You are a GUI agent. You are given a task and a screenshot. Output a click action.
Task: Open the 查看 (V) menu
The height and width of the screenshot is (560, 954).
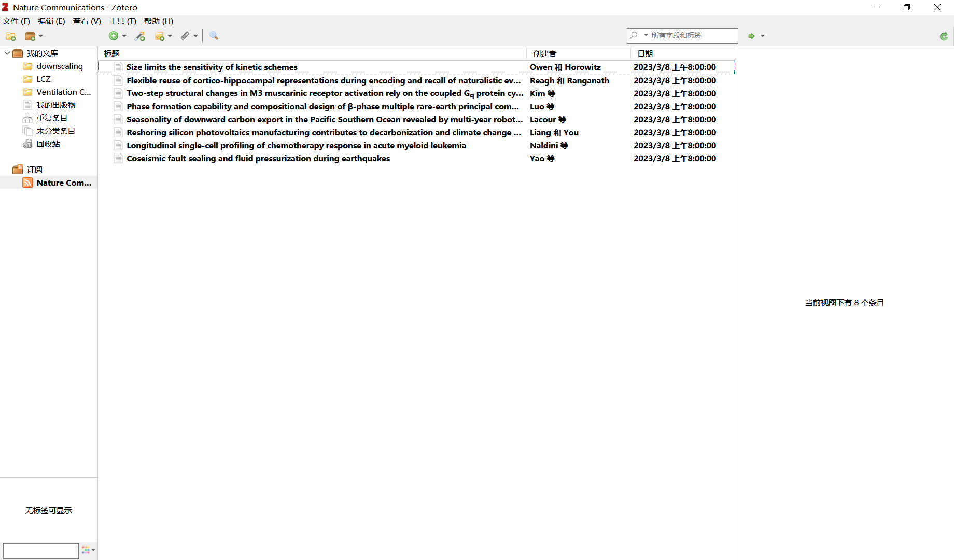87,21
